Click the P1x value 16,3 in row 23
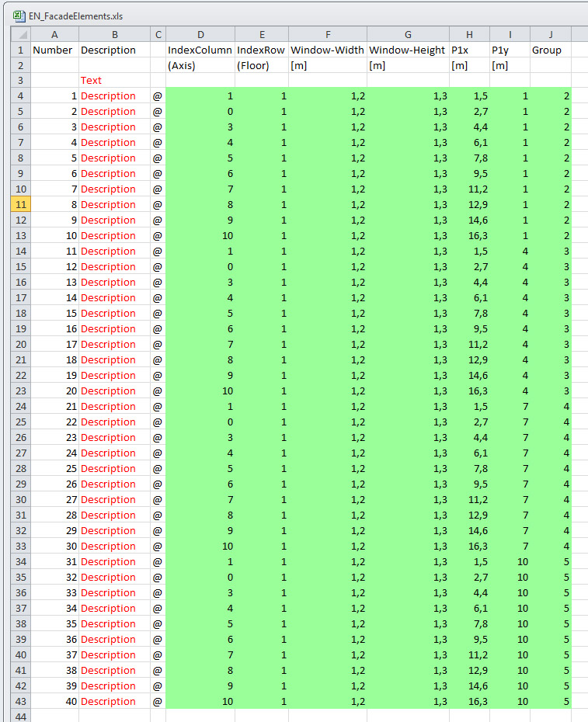This screenshot has height=722, width=588. [469, 391]
